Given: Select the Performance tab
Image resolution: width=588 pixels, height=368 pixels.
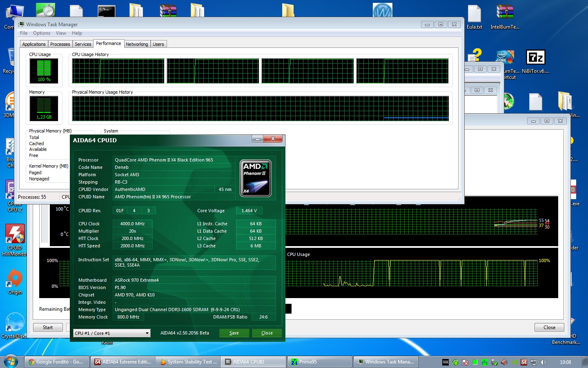Looking at the screenshot, I should tap(109, 43).
